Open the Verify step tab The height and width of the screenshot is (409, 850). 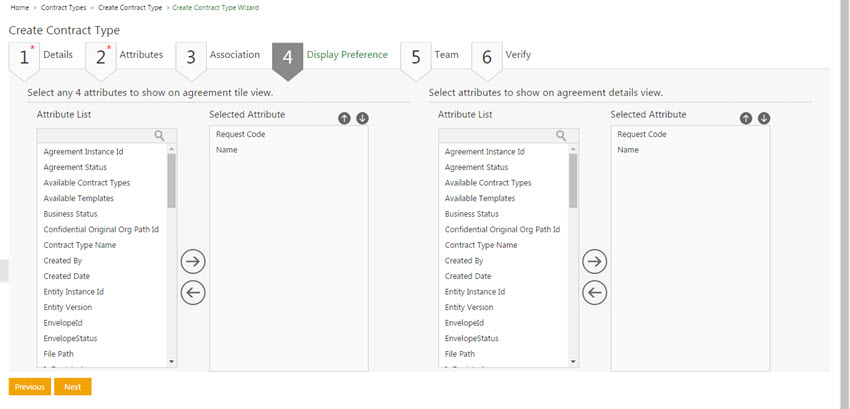click(x=518, y=55)
